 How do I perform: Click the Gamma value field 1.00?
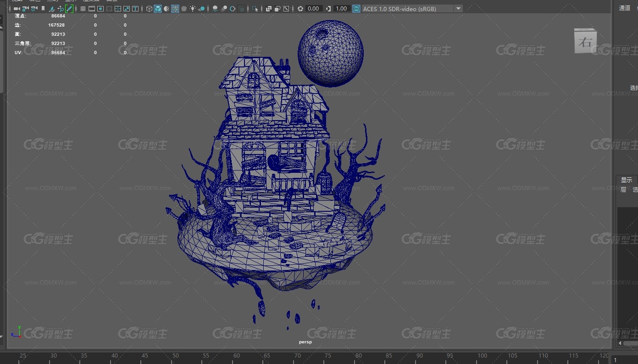(x=341, y=9)
